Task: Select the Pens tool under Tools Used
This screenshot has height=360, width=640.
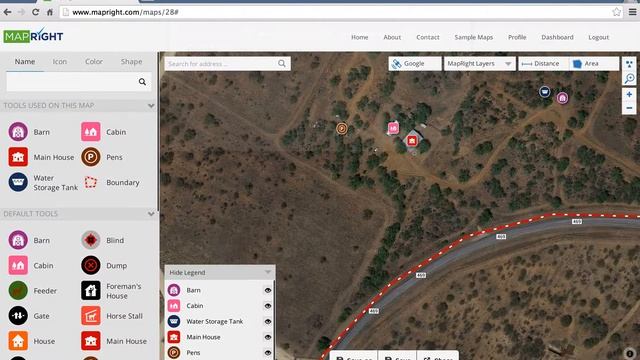Action: point(91,157)
